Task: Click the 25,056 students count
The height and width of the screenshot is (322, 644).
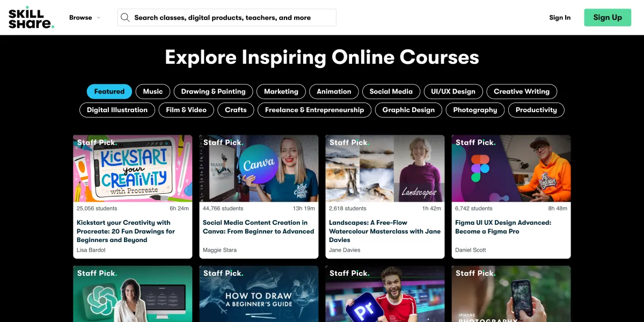Action: click(97, 208)
